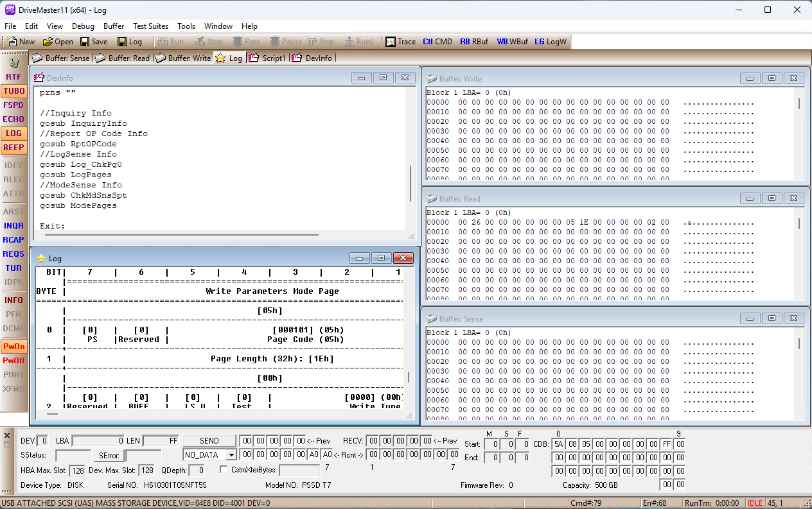Click the INQR inquiry sidebar button
This screenshot has width=812, height=509.
click(x=13, y=225)
